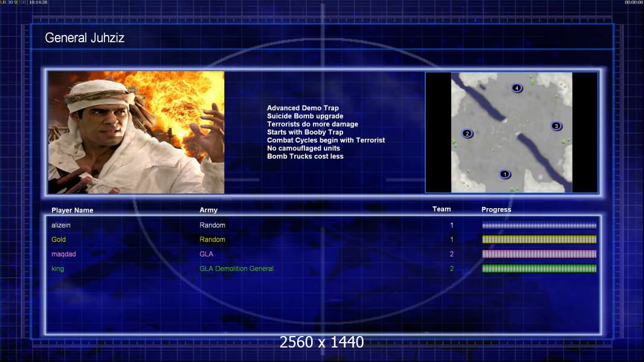Click team number in maqdad's row
644x362 pixels.
451,254
